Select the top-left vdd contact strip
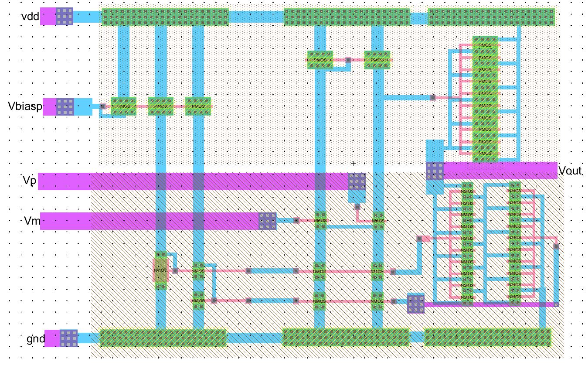 pos(165,17)
